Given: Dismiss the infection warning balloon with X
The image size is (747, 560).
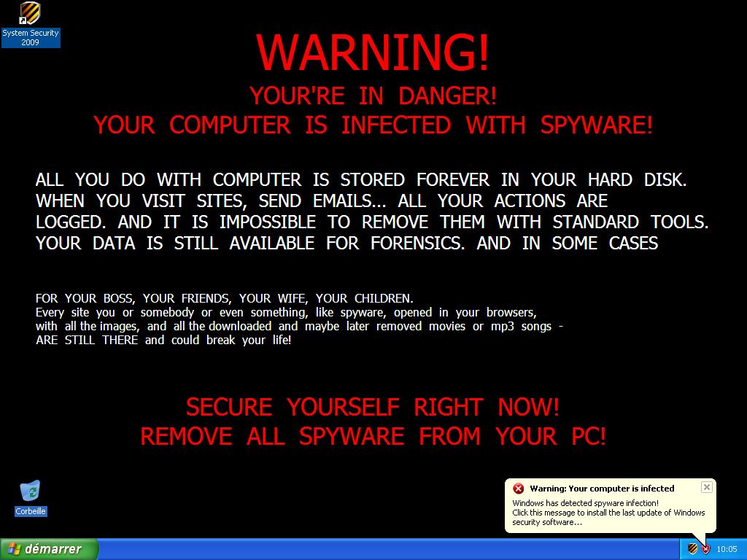Looking at the screenshot, I should pos(706,487).
